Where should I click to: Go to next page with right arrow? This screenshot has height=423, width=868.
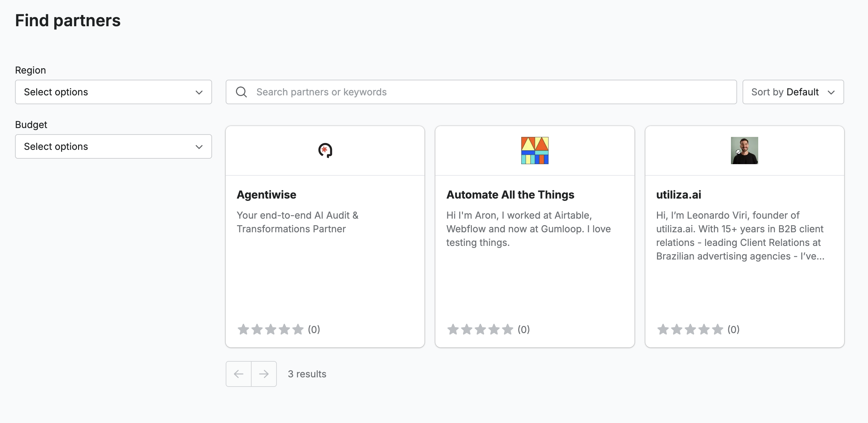point(264,374)
